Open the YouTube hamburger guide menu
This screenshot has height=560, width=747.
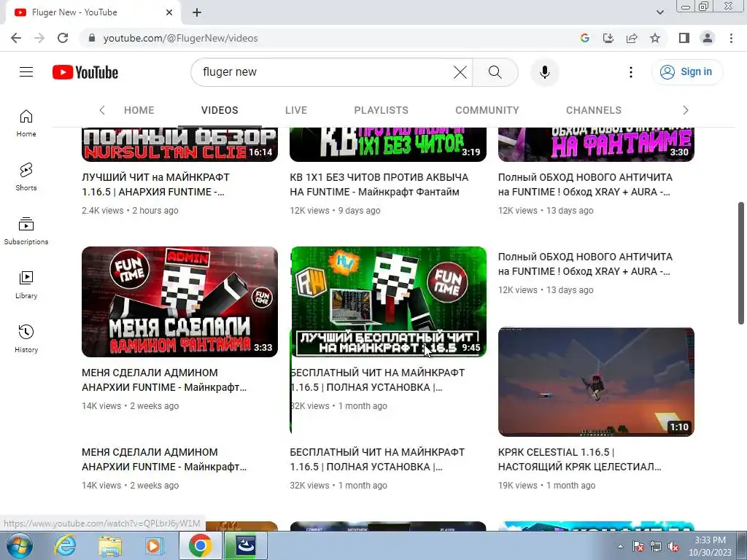(x=26, y=72)
